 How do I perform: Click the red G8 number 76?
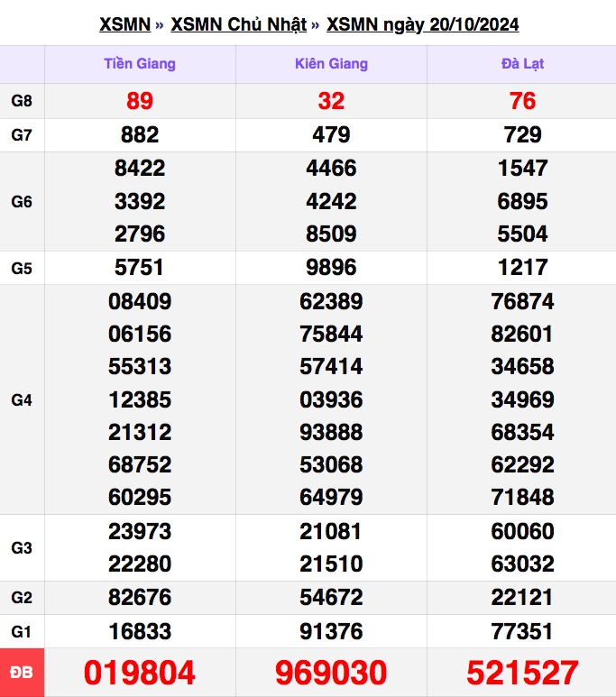click(522, 101)
